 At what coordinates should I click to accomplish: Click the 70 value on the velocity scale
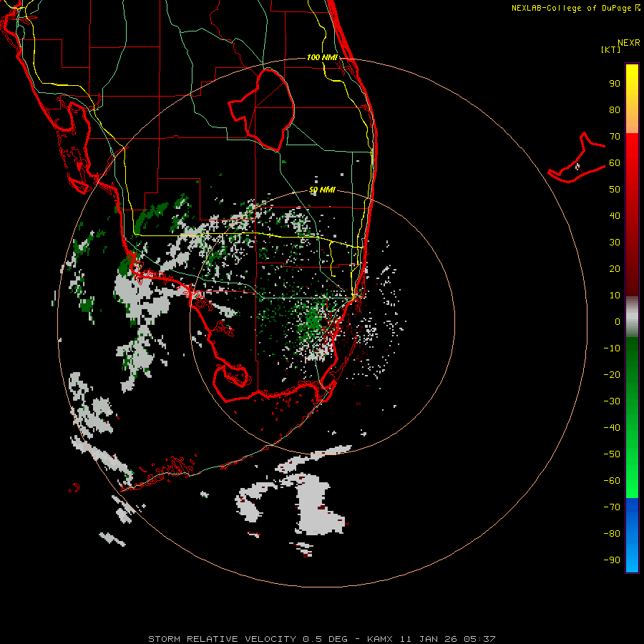pos(615,137)
